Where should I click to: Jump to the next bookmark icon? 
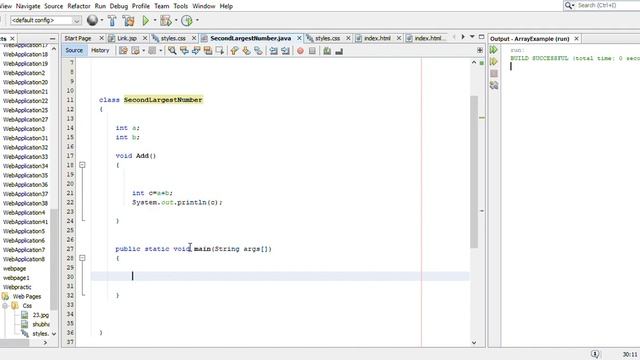(246, 51)
